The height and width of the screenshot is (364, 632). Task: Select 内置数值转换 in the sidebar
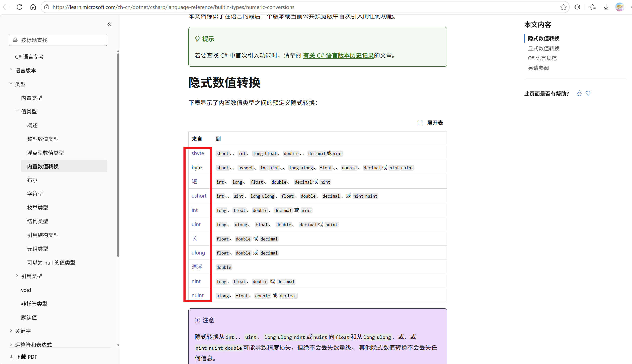pyautogui.click(x=64, y=166)
